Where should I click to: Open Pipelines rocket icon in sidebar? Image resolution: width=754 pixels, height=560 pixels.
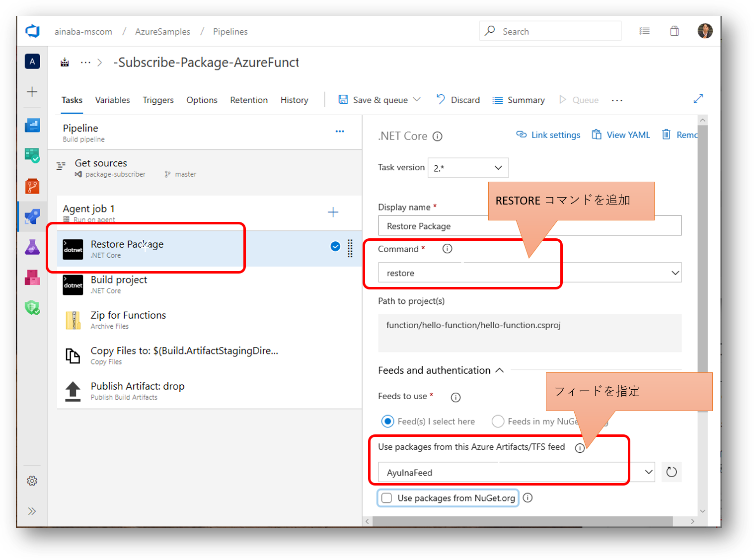tap(32, 216)
